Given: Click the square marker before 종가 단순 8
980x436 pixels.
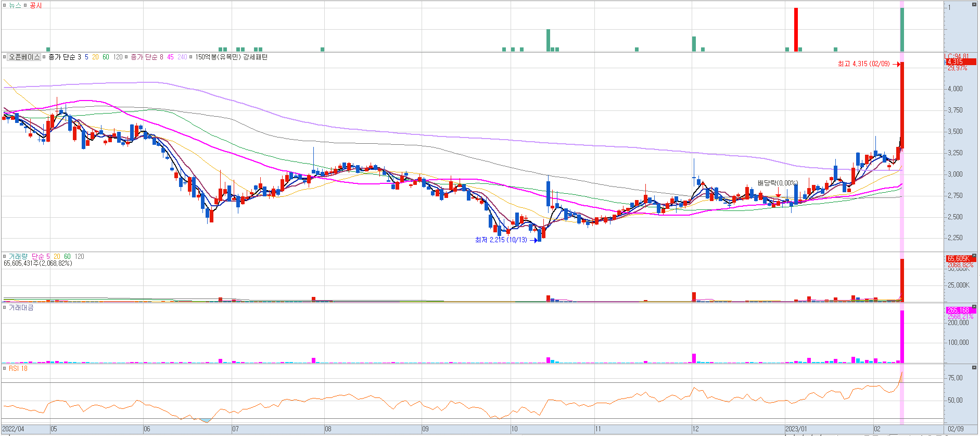Looking at the screenshot, I should (x=126, y=57).
